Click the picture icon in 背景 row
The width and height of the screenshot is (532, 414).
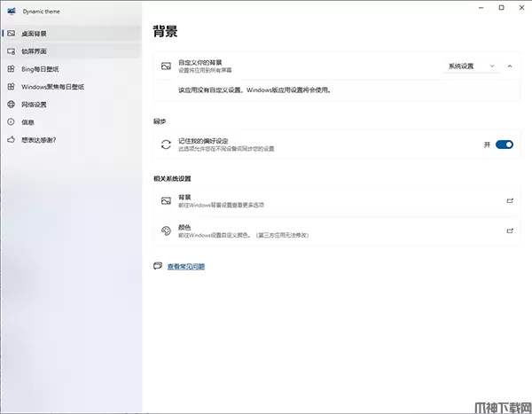166,201
